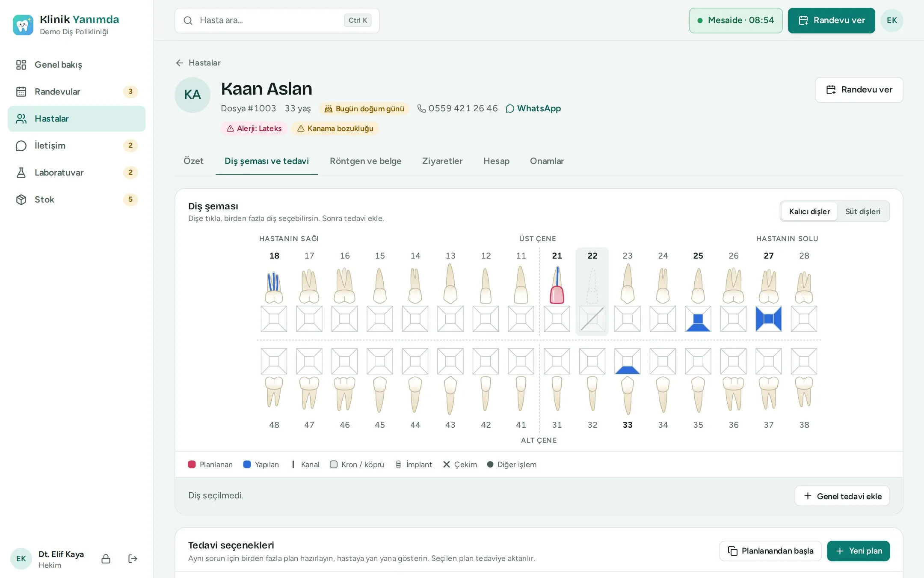Click the blue surface diagram of tooth 25
The image size is (924, 578).
click(x=698, y=319)
